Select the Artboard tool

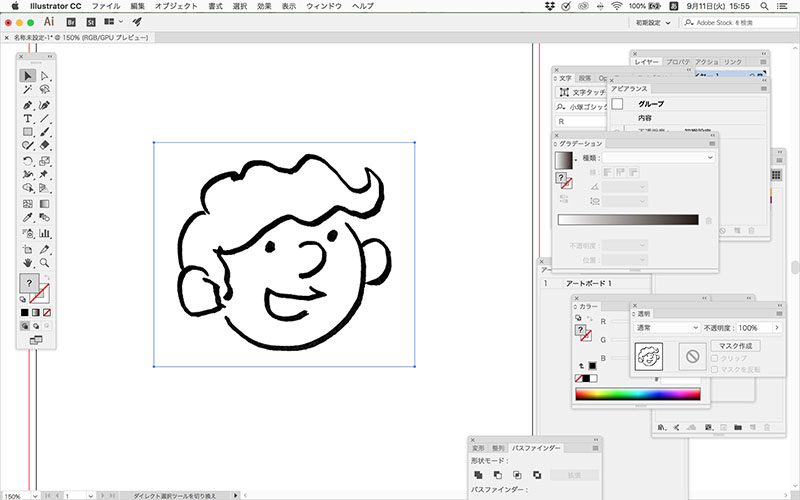pyautogui.click(x=28, y=249)
